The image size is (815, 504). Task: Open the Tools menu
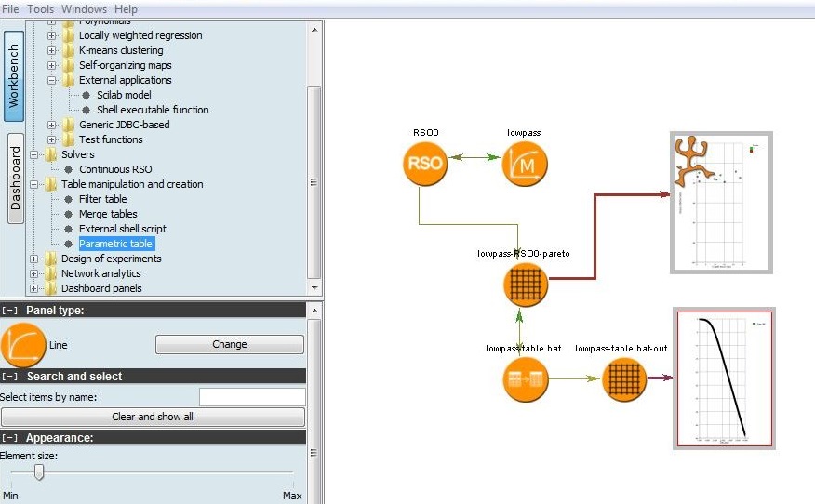tap(40, 8)
